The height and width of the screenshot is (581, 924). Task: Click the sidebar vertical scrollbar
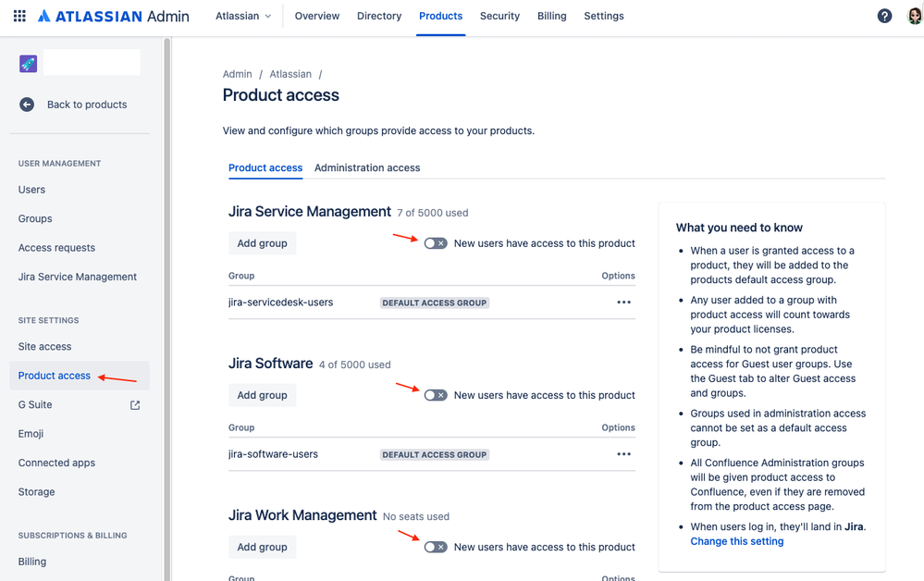[x=166, y=278]
